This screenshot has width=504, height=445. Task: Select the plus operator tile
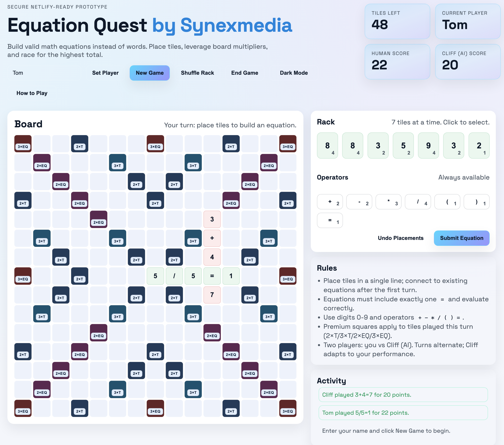(x=330, y=202)
